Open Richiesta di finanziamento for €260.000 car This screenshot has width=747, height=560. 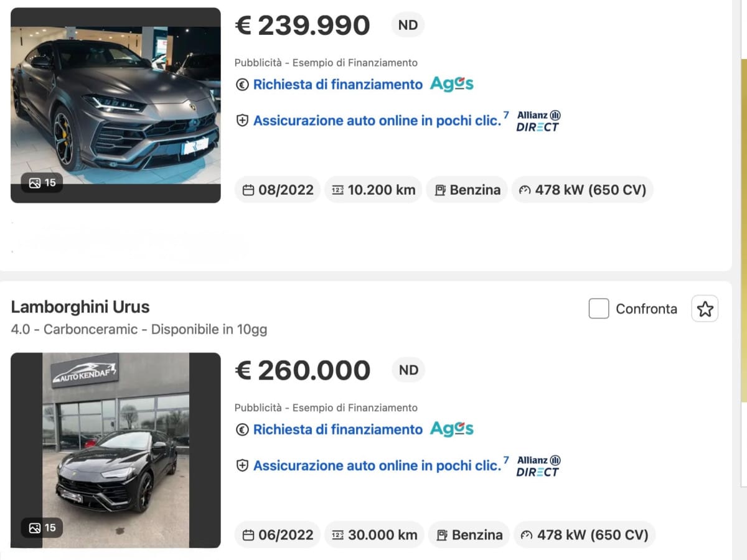pos(337,429)
